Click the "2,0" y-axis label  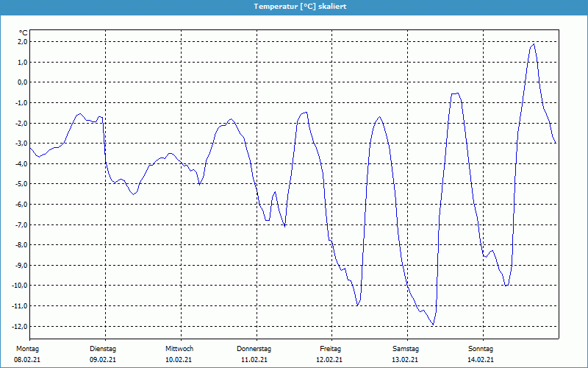click(x=21, y=42)
